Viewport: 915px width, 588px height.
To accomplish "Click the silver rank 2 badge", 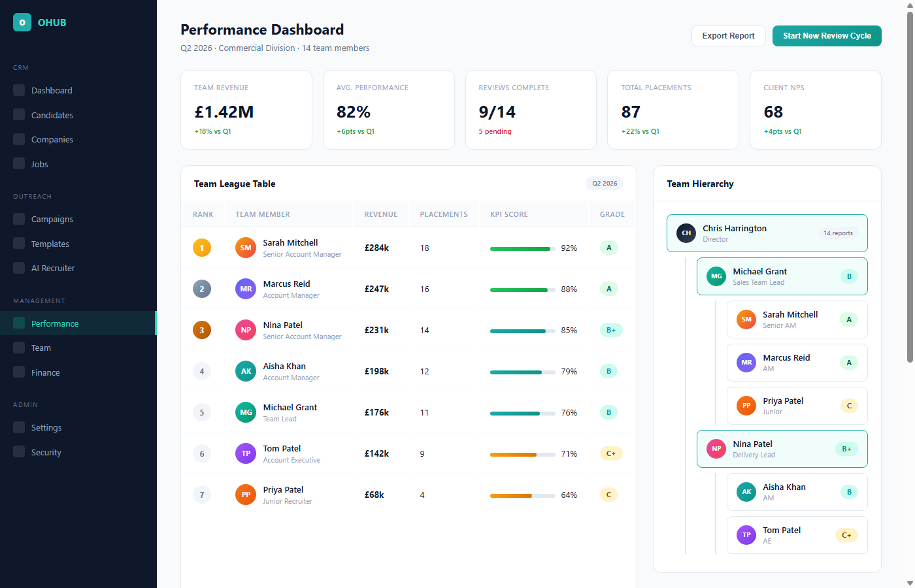I will click(202, 289).
